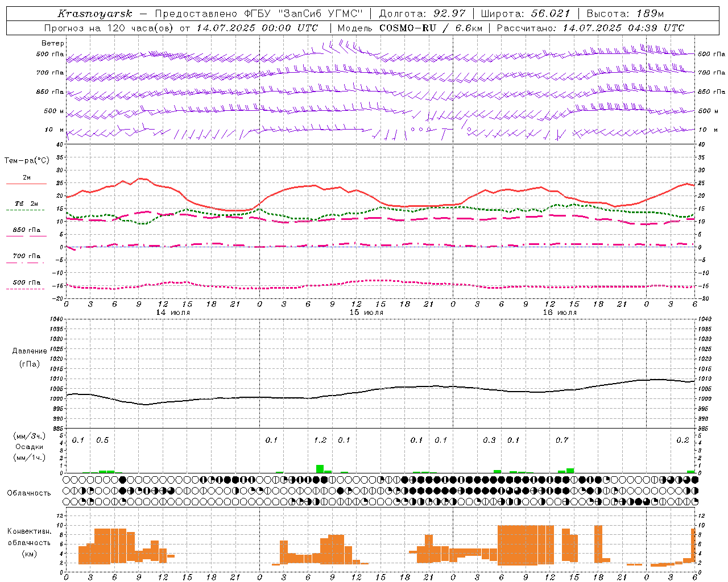Click the '700 гПа' temperature legend entry
The image size is (728, 582).
point(26,256)
